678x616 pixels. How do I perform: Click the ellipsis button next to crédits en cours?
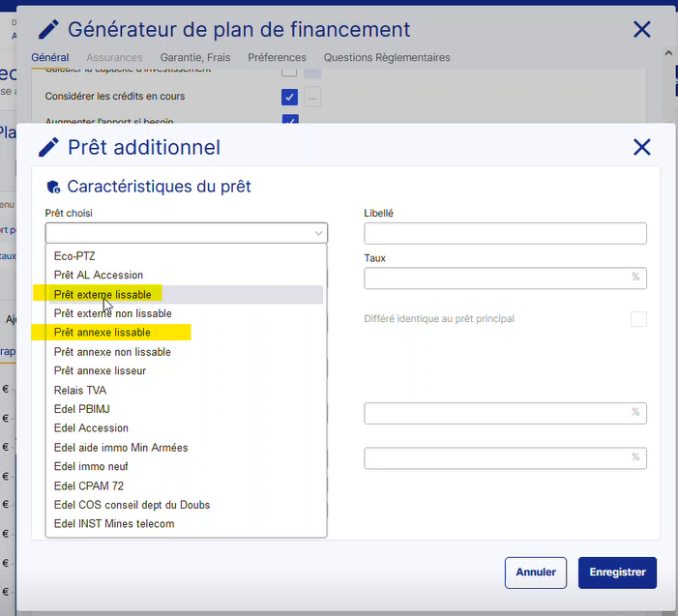pos(312,97)
